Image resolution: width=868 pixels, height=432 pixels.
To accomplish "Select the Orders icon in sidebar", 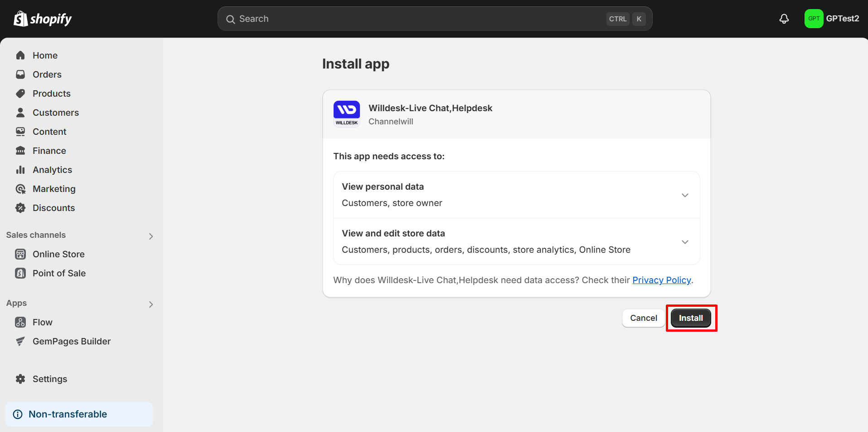I will [20, 74].
